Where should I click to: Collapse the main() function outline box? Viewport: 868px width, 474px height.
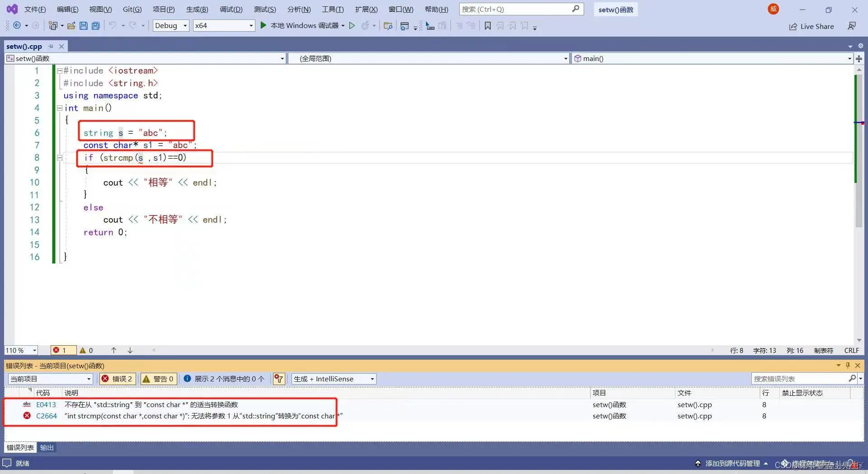[x=60, y=108]
